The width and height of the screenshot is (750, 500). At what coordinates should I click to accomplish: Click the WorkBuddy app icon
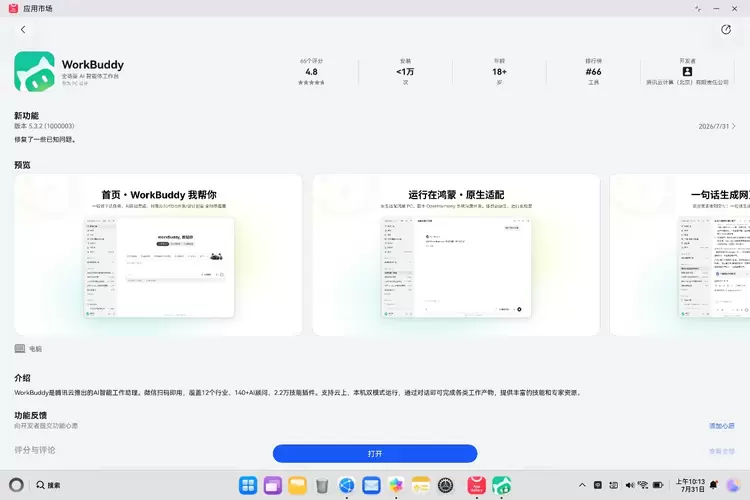tap(34, 71)
